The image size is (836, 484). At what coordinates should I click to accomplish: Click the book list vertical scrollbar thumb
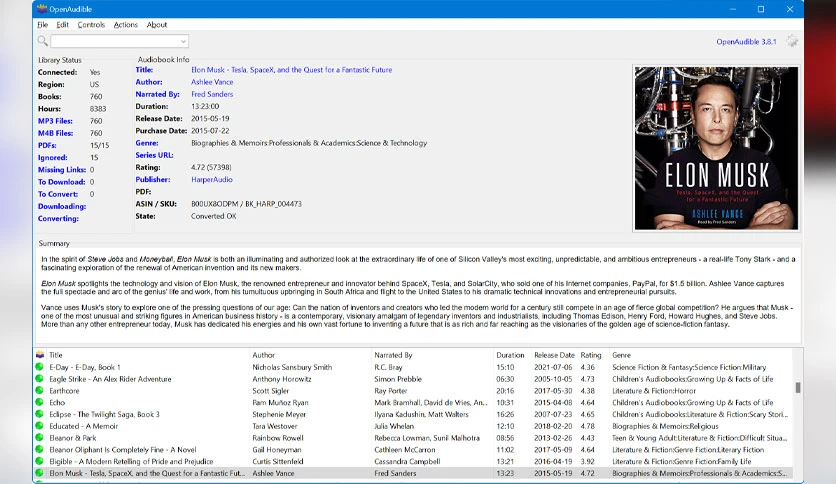798,388
